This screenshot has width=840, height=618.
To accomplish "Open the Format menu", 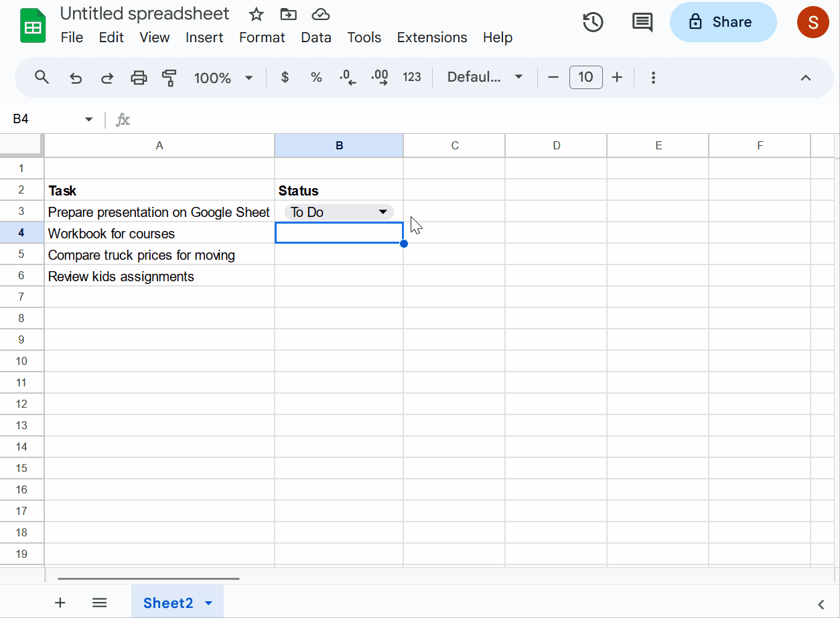I will pyautogui.click(x=262, y=37).
